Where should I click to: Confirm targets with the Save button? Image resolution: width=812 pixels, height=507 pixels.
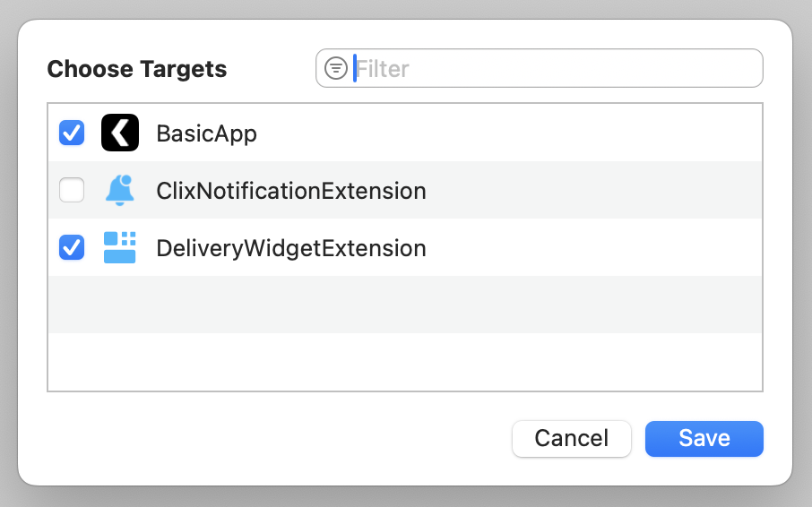click(x=704, y=438)
